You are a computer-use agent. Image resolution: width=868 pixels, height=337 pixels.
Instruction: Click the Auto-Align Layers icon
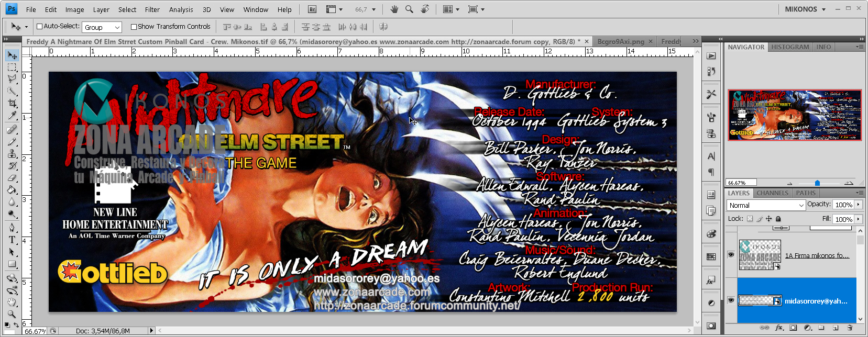click(383, 27)
